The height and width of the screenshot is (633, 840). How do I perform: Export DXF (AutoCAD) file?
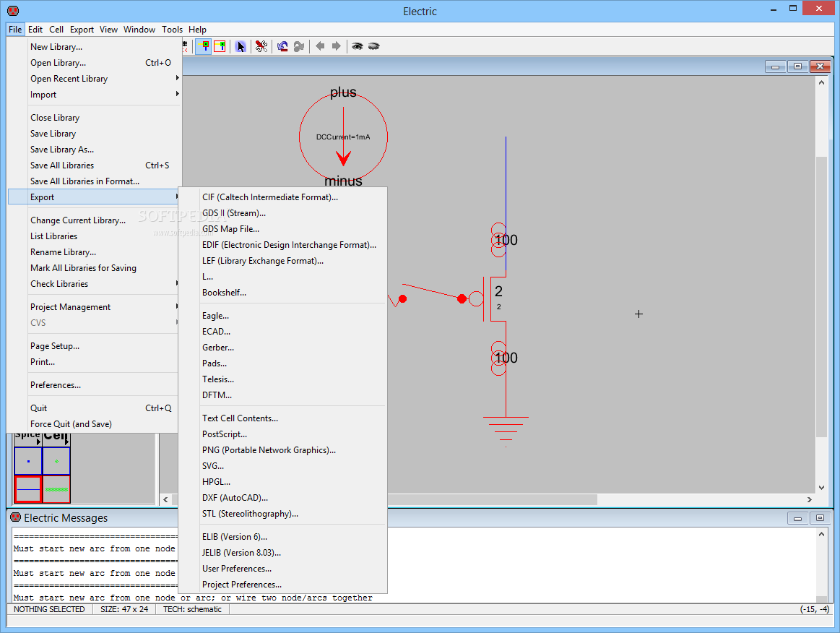(x=282, y=497)
